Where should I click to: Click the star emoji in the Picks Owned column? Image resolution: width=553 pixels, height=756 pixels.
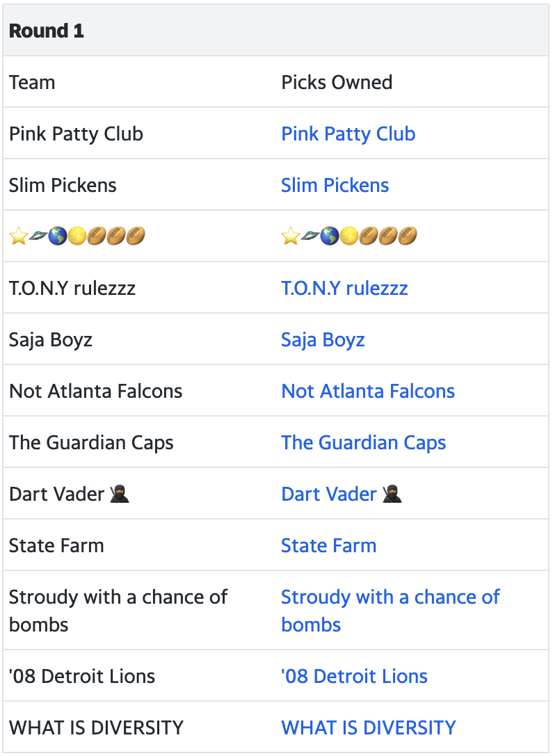(x=291, y=236)
